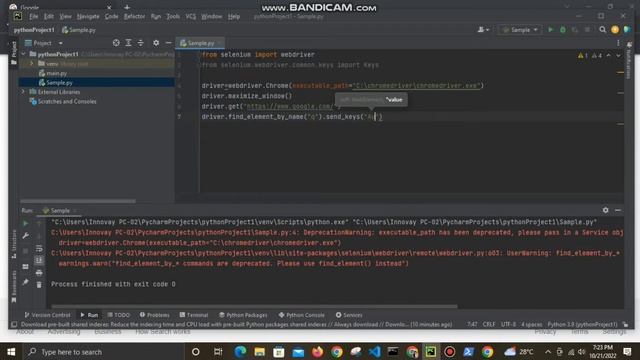The width and height of the screenshot is (640, 360).
Task: Click pythonProject1 breadcrumb in navigation bar
Action: click(34, 30)
